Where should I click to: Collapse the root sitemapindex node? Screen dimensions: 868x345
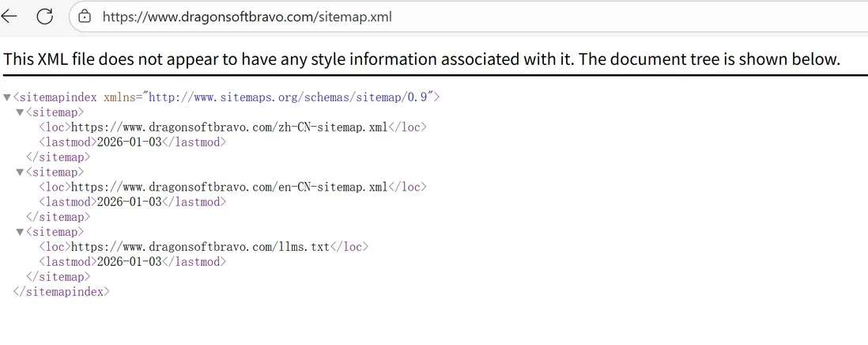[x=7, y=97]
